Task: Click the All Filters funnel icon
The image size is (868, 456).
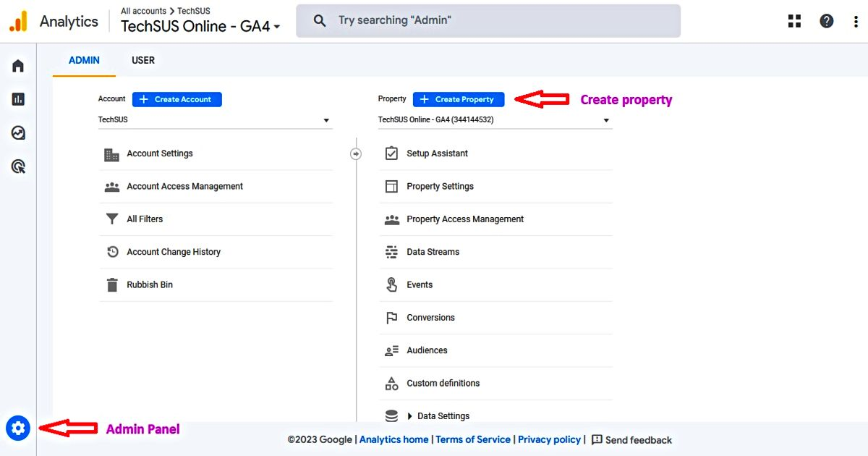Action: click(112, 219)
